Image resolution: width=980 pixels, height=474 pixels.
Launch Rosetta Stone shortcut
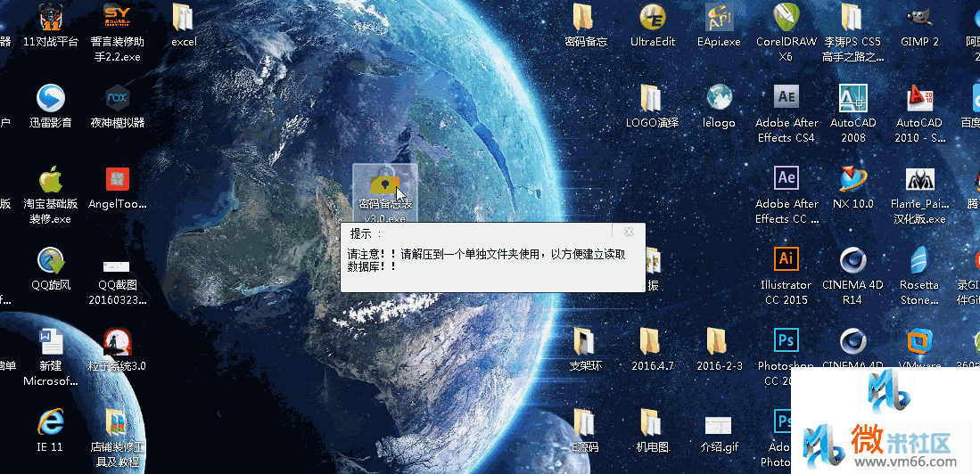(920, 276)
